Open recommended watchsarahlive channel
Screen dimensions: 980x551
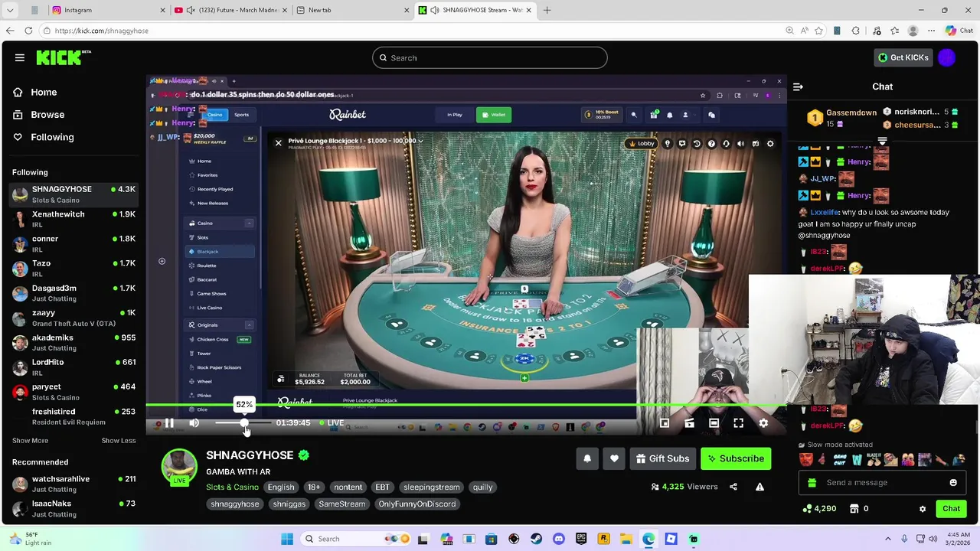73,484
